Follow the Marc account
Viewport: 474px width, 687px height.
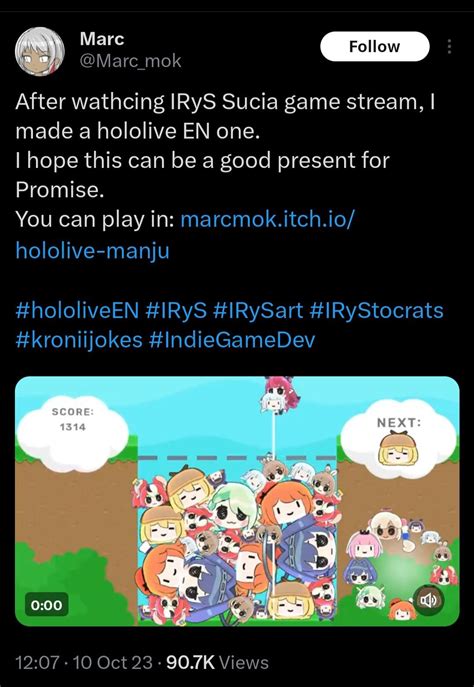375,46
